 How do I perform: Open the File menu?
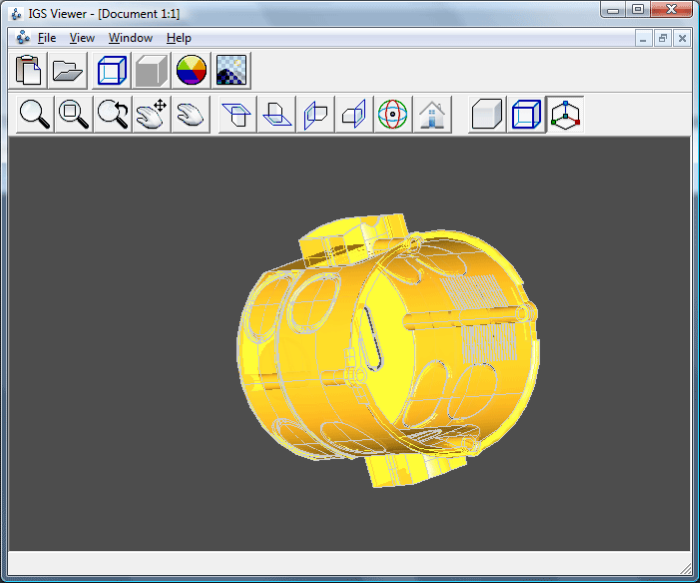coord(46,38)
